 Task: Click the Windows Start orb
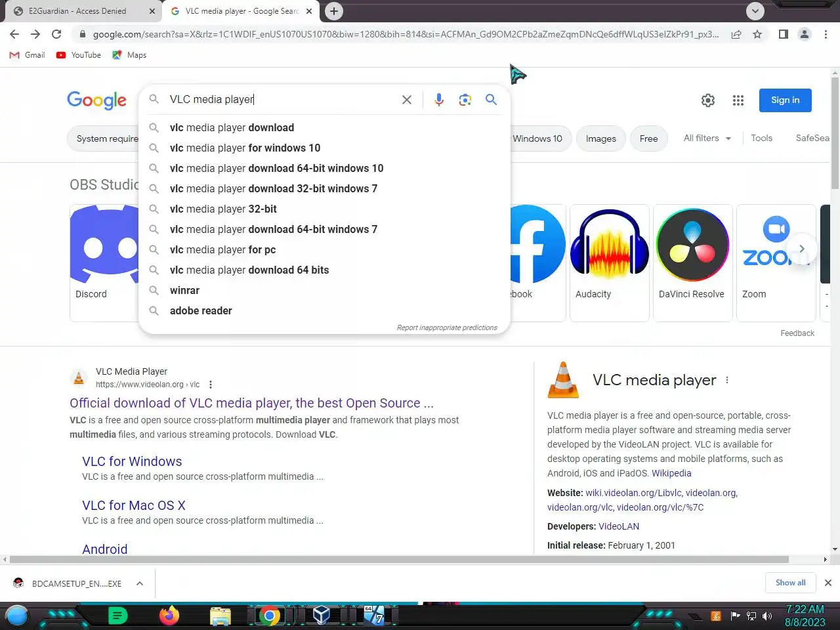point(18,616)
